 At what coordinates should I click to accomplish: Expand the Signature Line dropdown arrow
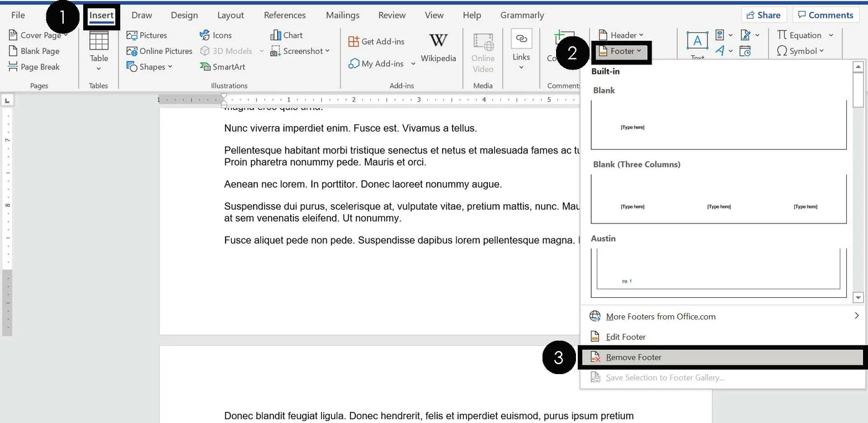coord(757,35)
